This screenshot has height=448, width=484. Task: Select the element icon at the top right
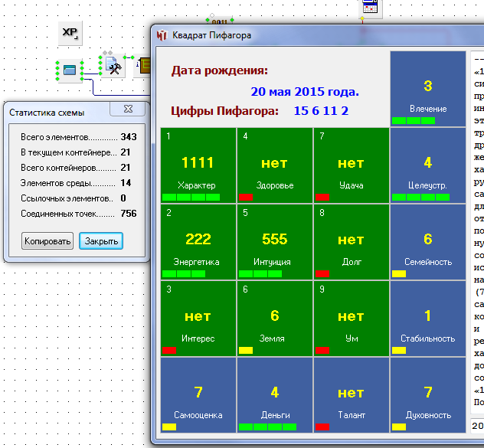(371, 7)
